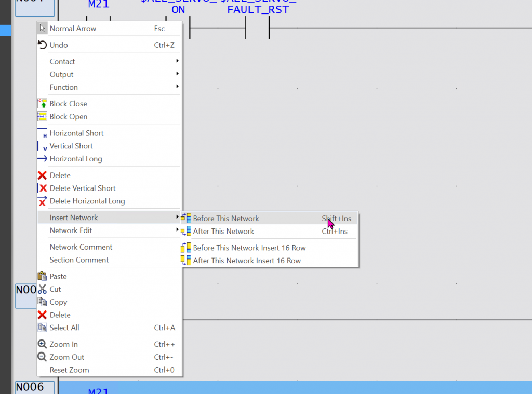Screen dimensions: 532x394
Task: Click the Vertical Short line icon
Action: click(42, 146)
